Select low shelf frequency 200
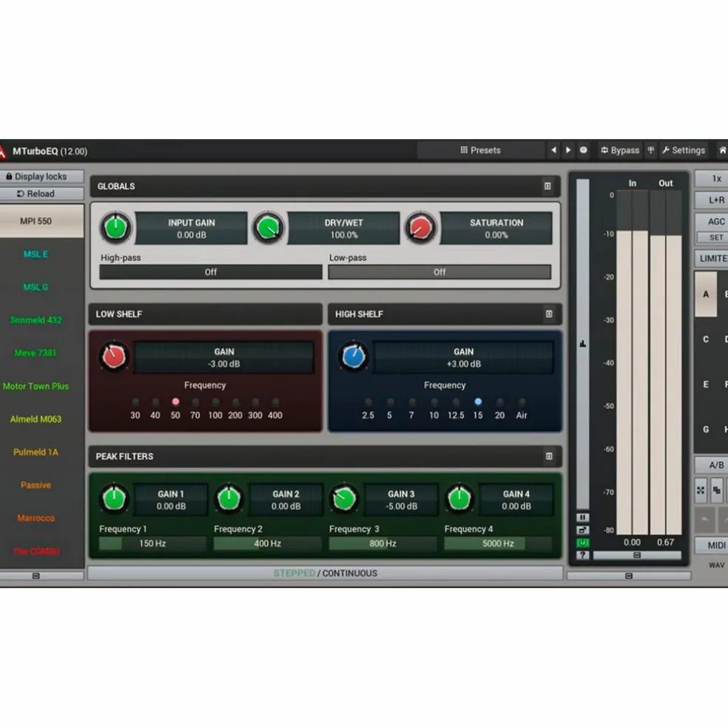Viewport: 728px width, 728px height. pyautogui.click(x=235, y=402)
